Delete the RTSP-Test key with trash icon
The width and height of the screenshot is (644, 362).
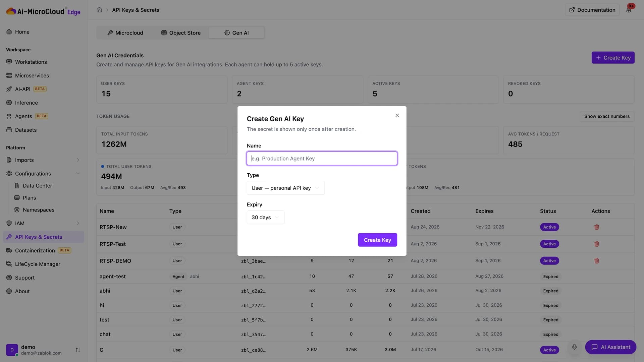click(596, 244)
